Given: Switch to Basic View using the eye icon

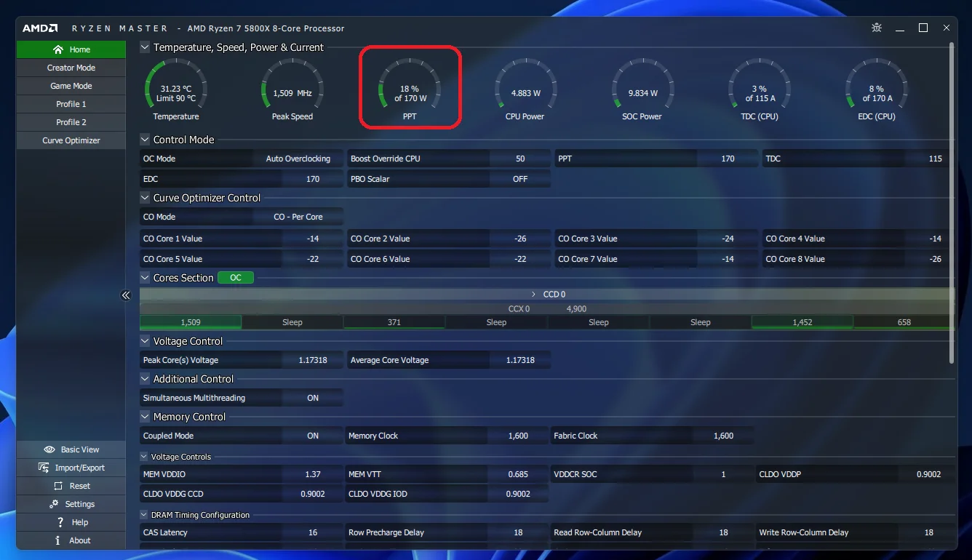Looking at the screenshot, I should click(x=71, y=449).
